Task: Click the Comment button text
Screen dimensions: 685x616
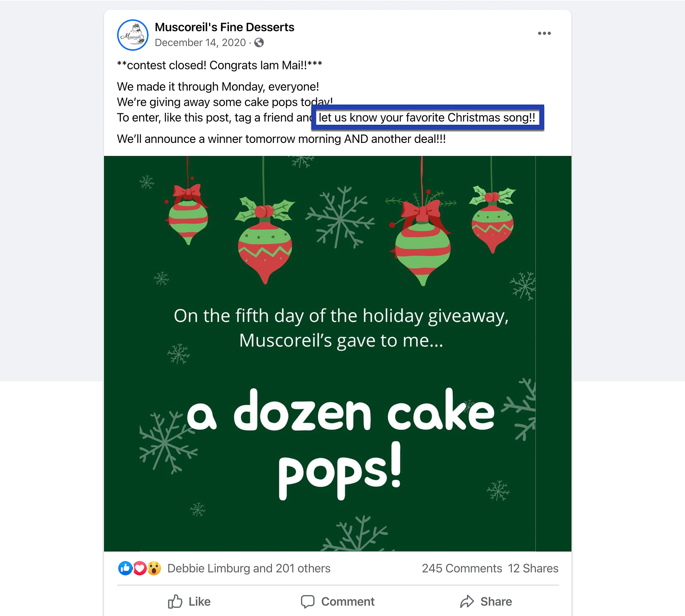Action: [348, 602]
